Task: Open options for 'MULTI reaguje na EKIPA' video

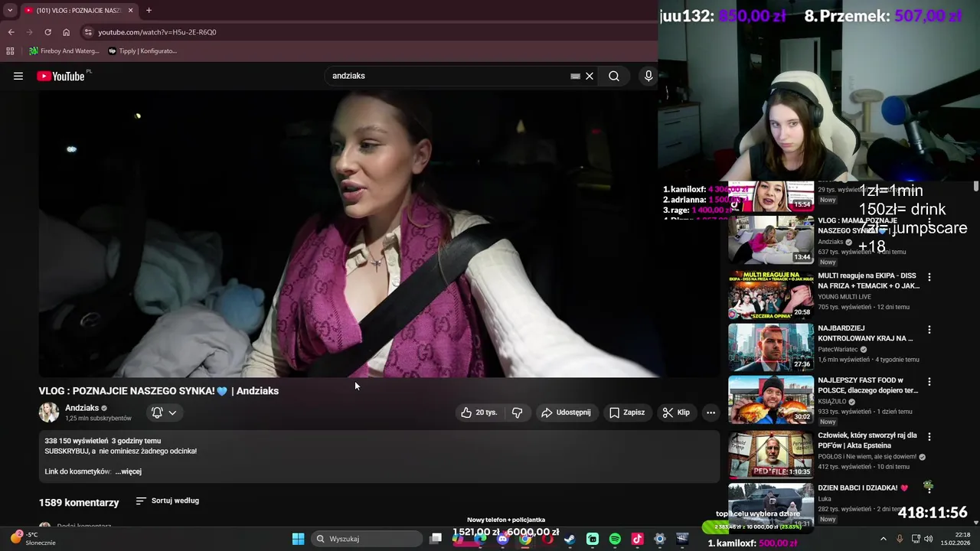Action: (x=929, y=277)
